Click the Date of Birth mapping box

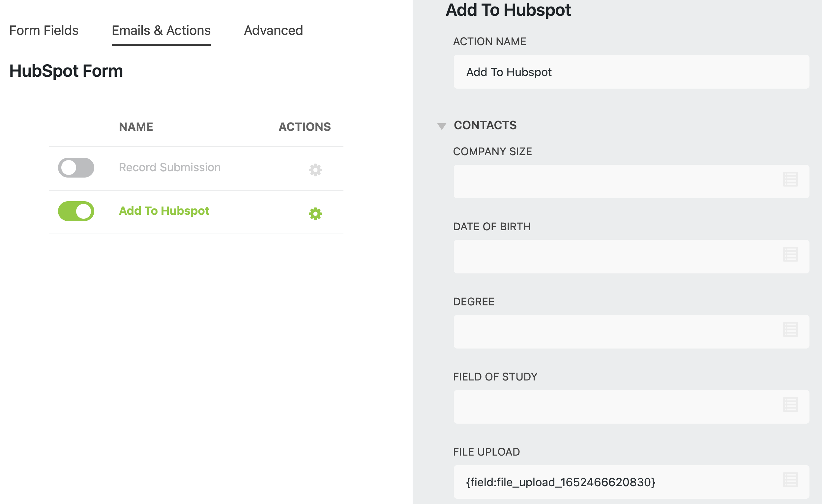617,256
